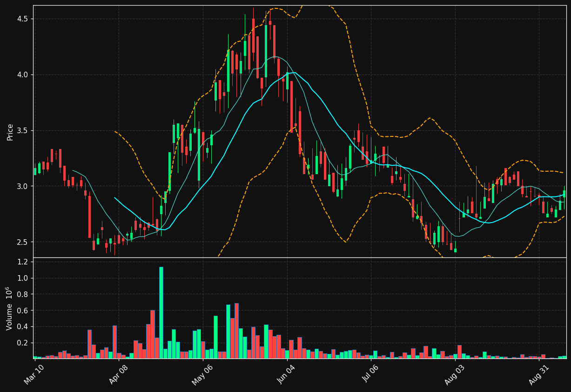
Task: Click the 0.4 volume axis label
Action: (x=22, y=327)
